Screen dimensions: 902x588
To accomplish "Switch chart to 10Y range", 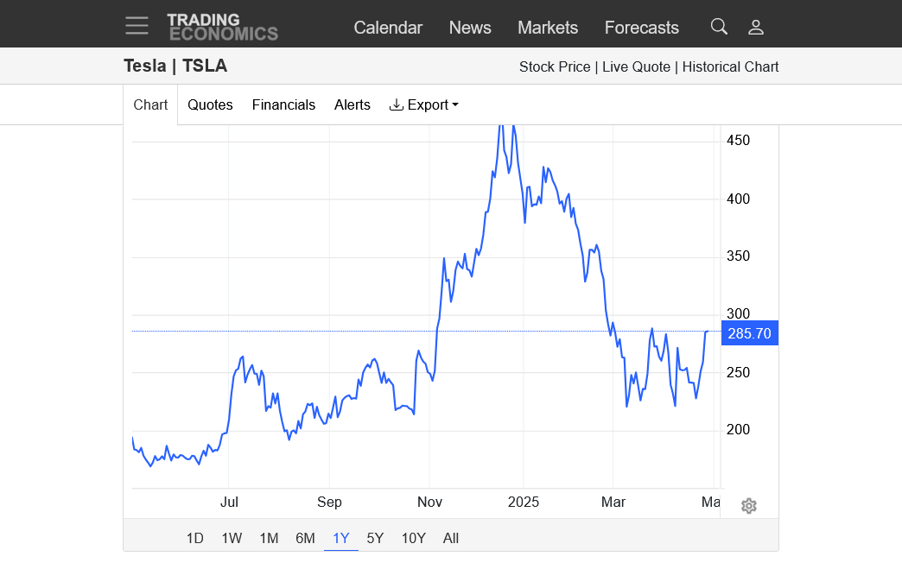I will (x=414, y=538).
